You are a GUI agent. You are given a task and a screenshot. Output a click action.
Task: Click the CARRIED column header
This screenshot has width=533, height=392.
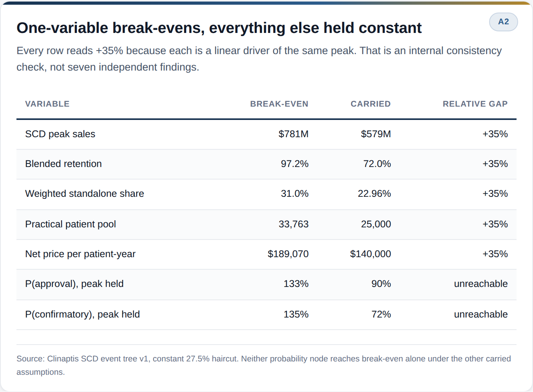[370, 104]
